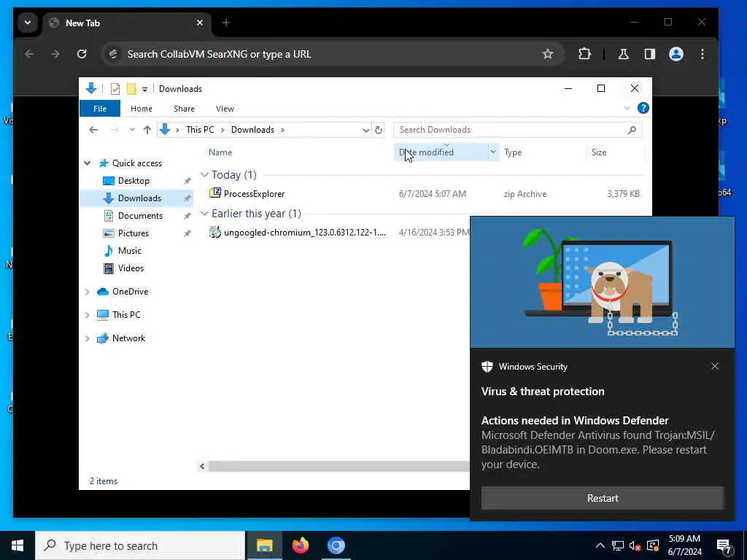The height and width of the screenshot is (560, 747).
Task: Open Date modified filter dropdown
Action: click(x=493, y=152)
